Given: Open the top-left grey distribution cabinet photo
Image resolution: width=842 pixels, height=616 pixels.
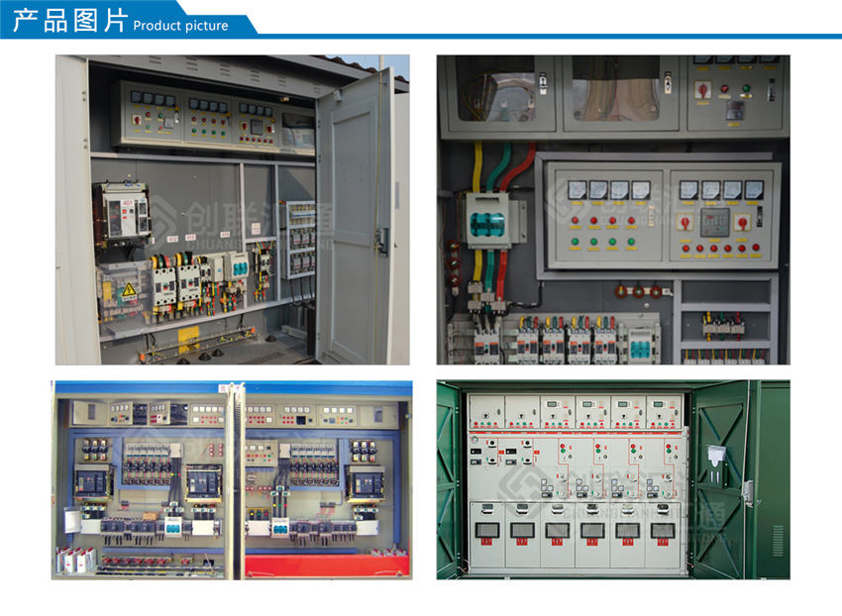Looking at the screenshot, I should (x=232, y=209).
